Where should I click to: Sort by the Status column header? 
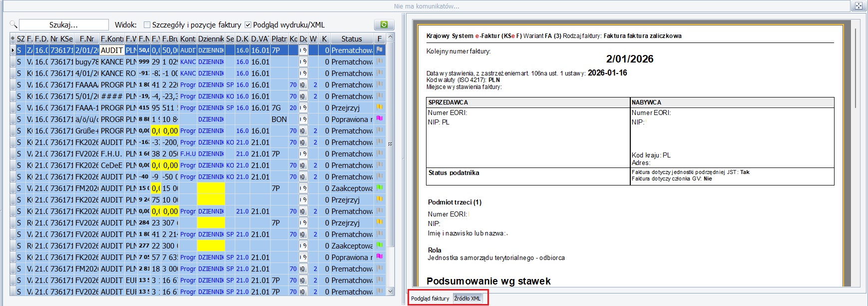(x=352, y=38)
